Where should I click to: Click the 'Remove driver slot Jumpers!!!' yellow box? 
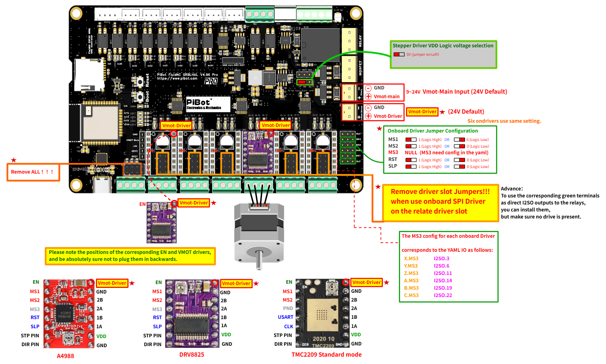point(440,203)
